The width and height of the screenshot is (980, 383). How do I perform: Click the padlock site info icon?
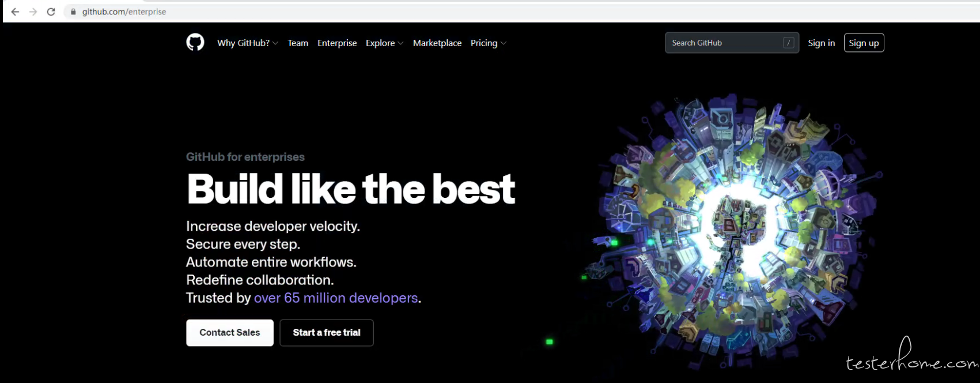(x=73, y=12)
